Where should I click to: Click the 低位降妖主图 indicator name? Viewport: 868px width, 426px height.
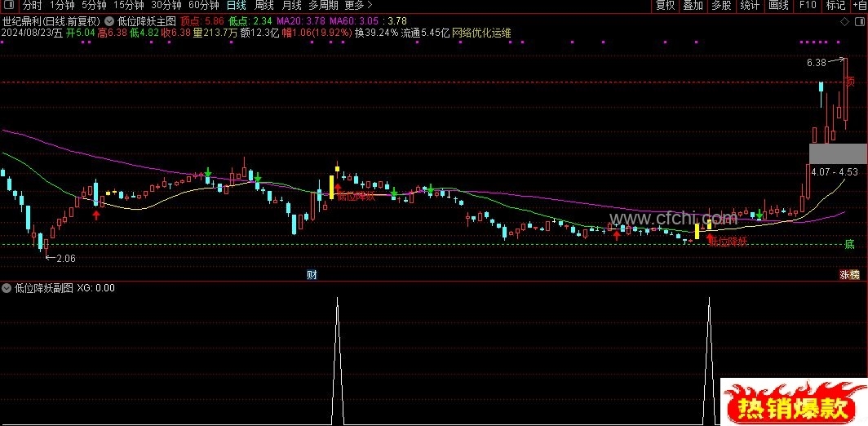click(x=145, y=21)
